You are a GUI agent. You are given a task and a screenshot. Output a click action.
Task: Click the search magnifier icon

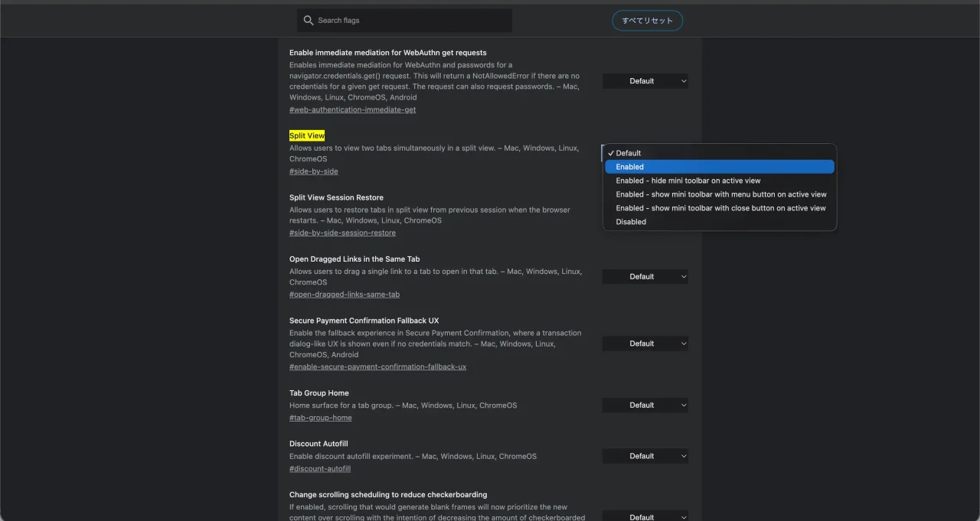pos(309,21)
